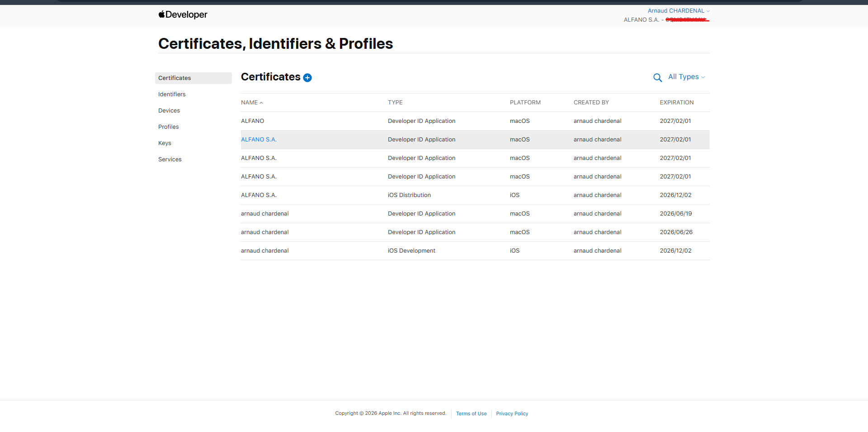Select Certificates in the sidebar
The image size is (868, 432).
pos(175,78)
